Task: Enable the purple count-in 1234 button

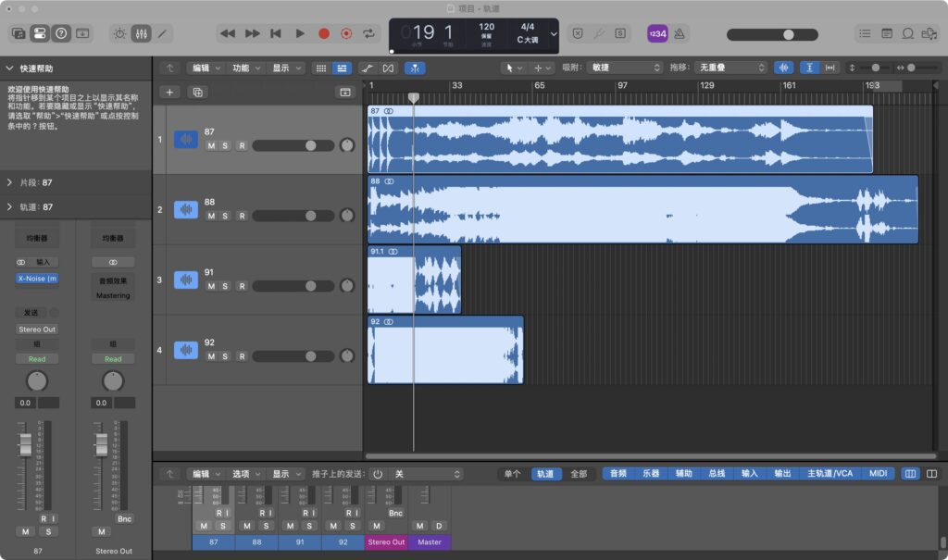Action: click(x=656, y=33)
